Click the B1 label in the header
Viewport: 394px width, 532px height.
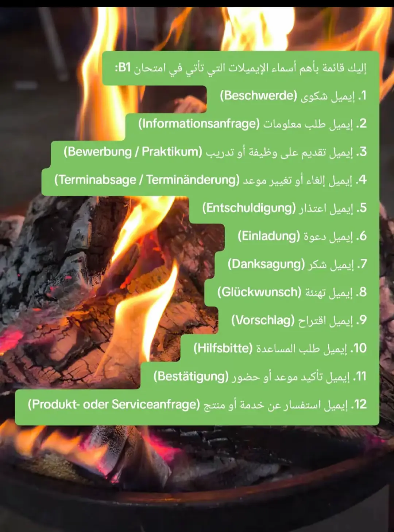124,68
